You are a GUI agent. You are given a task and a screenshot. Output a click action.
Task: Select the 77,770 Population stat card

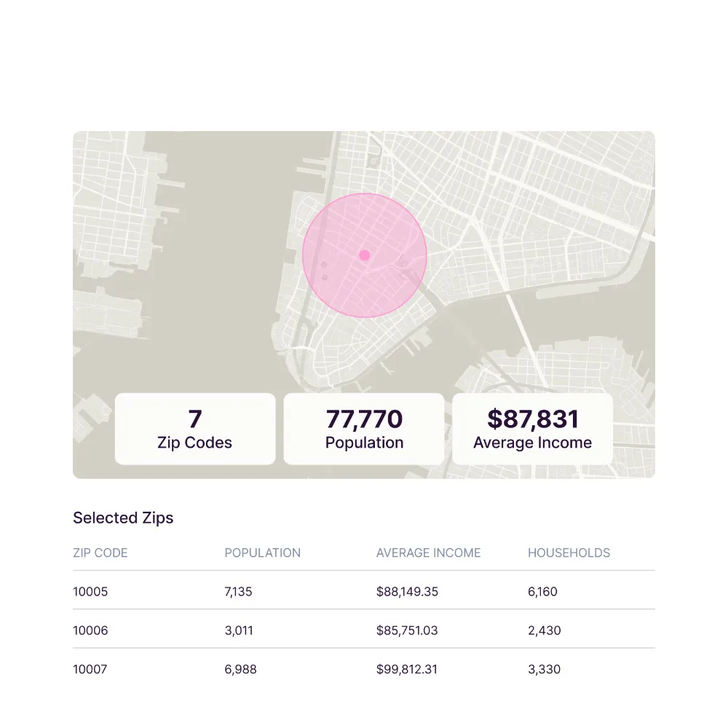tap(364, 429)
